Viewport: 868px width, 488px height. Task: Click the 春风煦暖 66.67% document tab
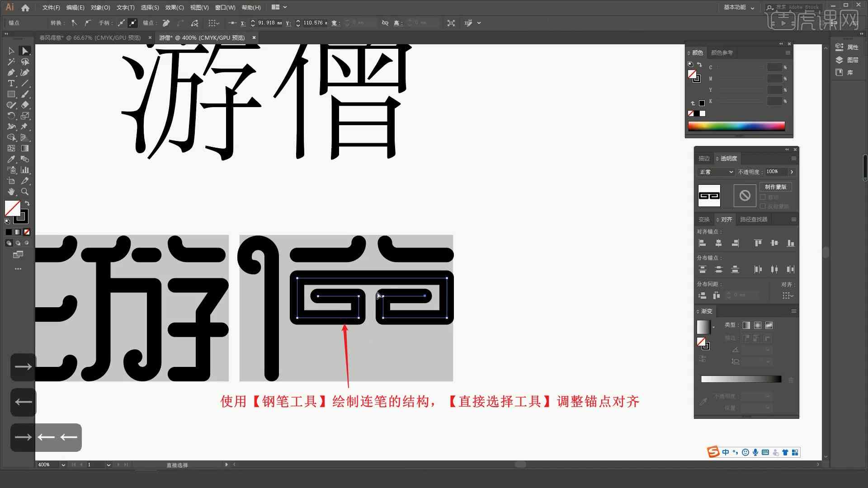tap(90, 38)
